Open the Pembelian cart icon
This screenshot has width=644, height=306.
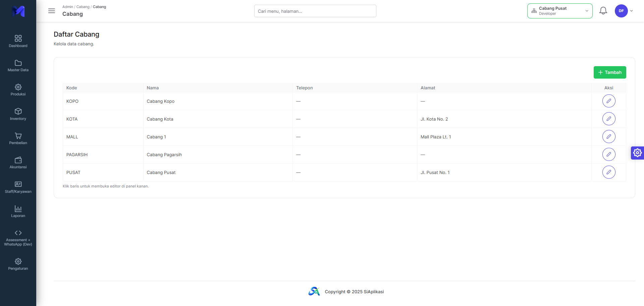[18, 136]
